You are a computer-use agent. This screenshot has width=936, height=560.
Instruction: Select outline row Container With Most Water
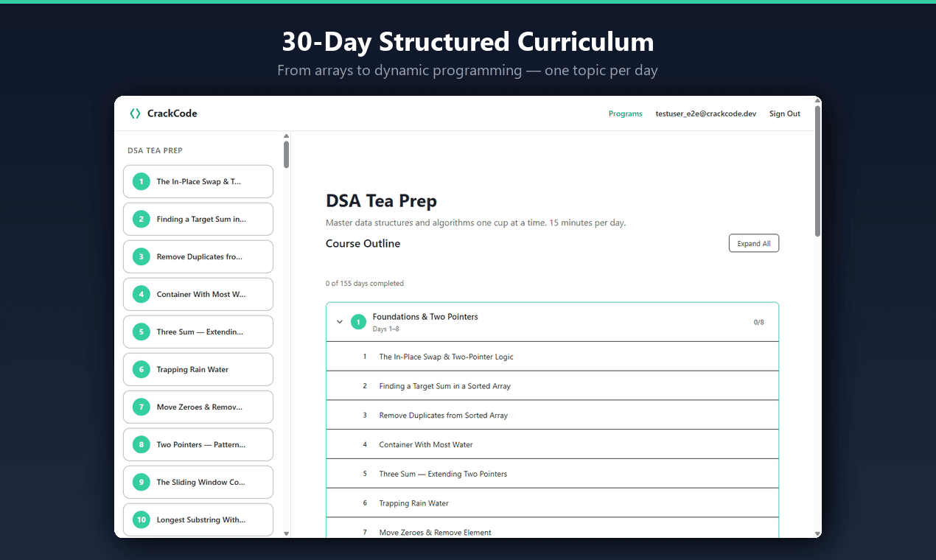pyautogui.click(x=552, y=444)
